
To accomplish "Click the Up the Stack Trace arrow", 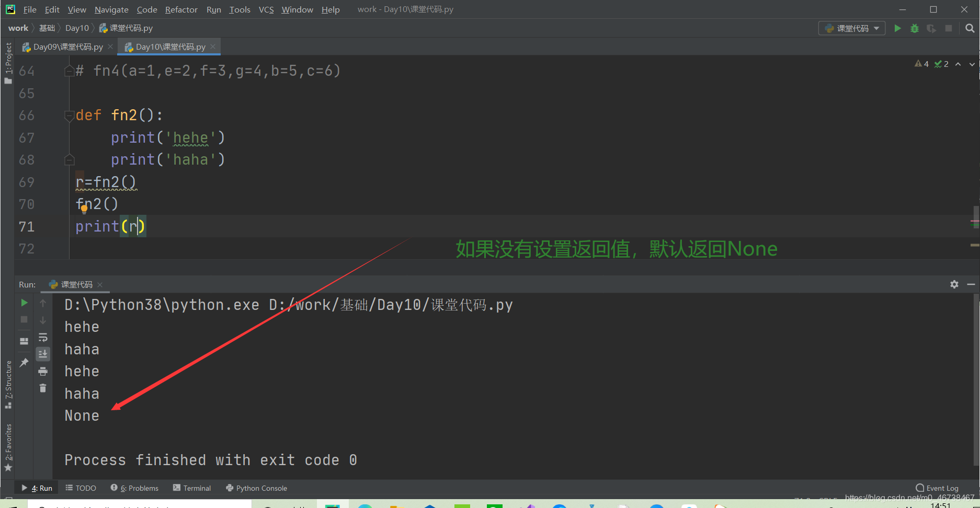I will point(43,303).
